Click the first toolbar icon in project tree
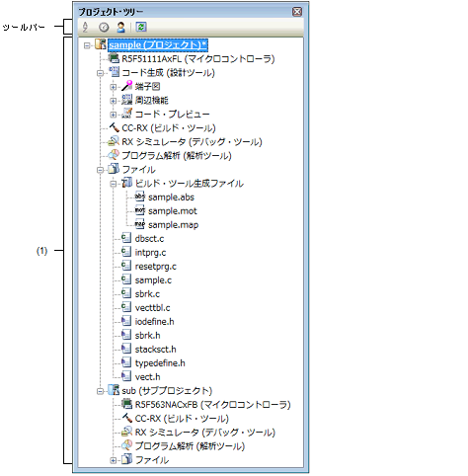468x476 pixels. pyautogui.click(x=85, y=27)
